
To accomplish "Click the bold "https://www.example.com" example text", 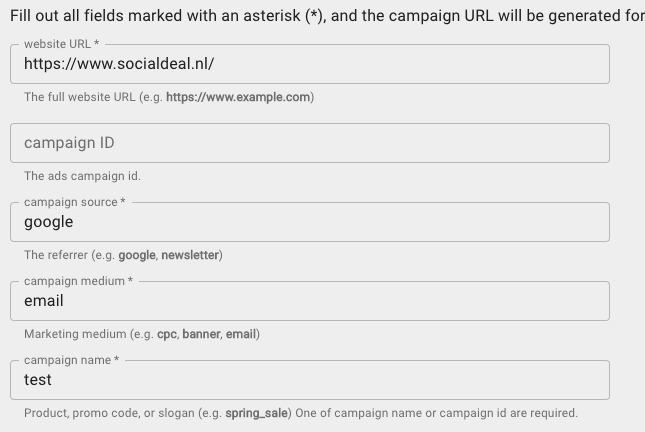I will [x=238, y=98].
